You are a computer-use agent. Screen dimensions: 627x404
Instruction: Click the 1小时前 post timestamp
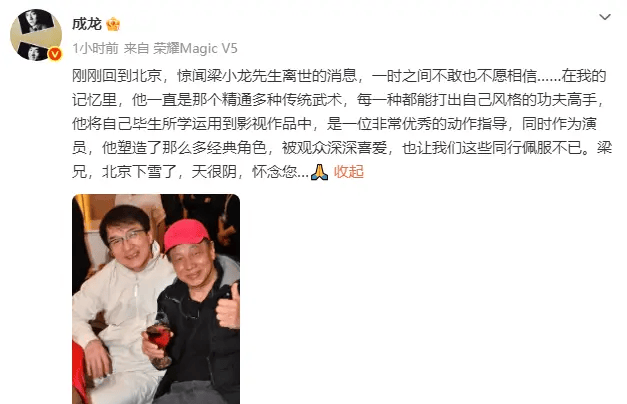pos(96,48)
